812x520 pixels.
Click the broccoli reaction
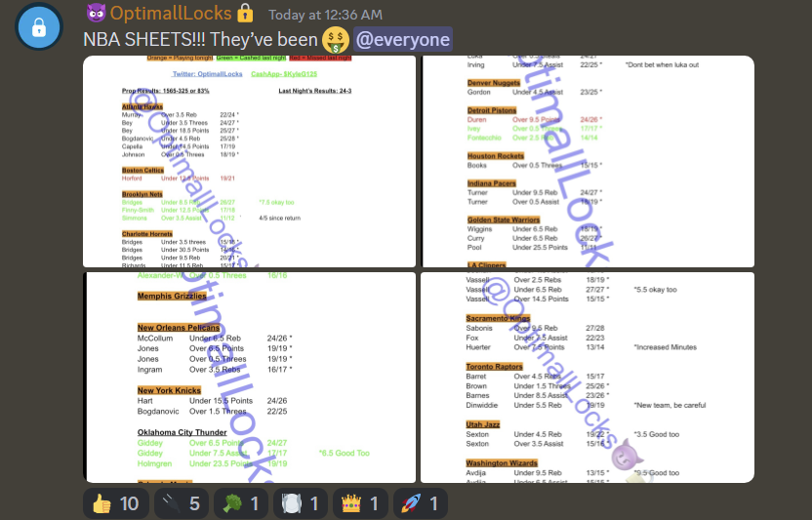click(241, 503)
